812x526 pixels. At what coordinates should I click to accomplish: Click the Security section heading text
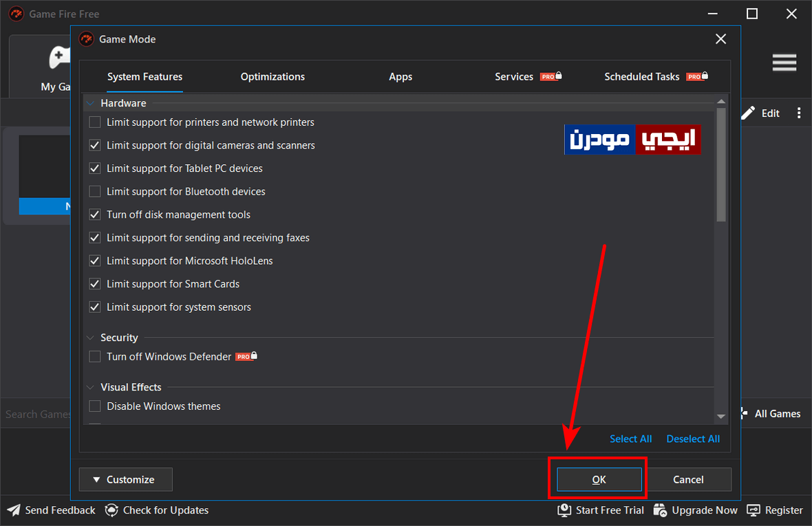click(x=119, y=338)
